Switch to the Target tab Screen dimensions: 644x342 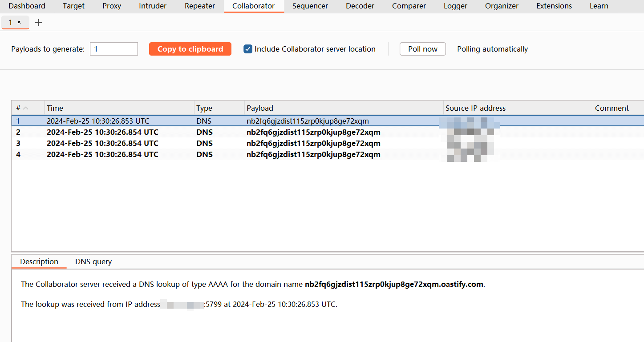click(74, 6)
